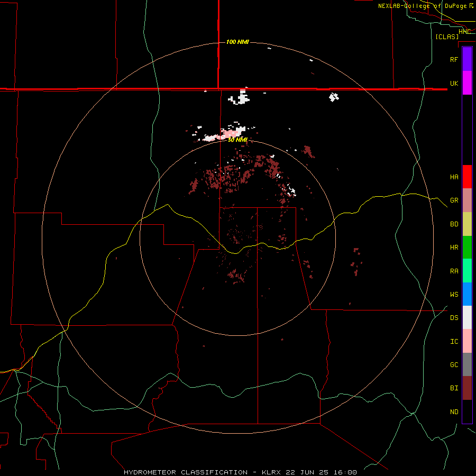
Task: Click the 'KLRX' radar site identifier
Action: click(271, 472)
